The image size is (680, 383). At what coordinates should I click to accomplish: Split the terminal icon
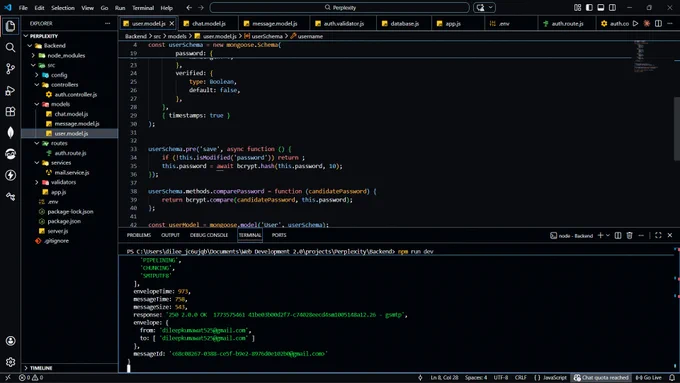point(618,235)
